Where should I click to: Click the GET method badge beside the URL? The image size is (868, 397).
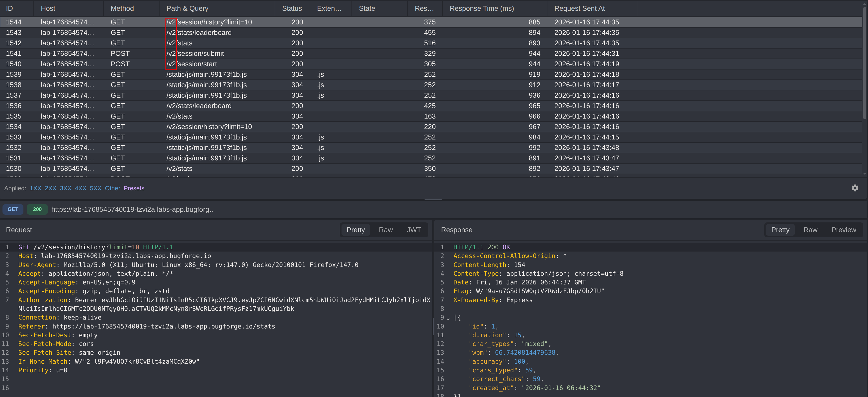point(13,209)
